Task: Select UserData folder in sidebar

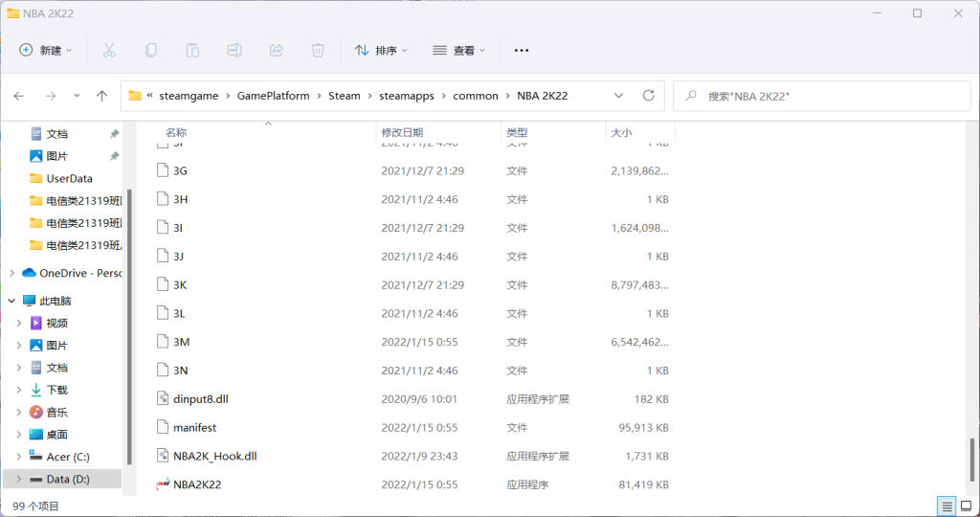Action: pyautogui.click(x=69, y=179)
